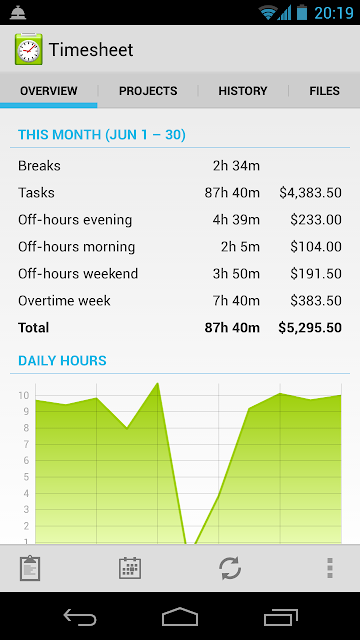360x640 pixels.
Task: Select the Overview tab
Action: (x=49, y=91)
